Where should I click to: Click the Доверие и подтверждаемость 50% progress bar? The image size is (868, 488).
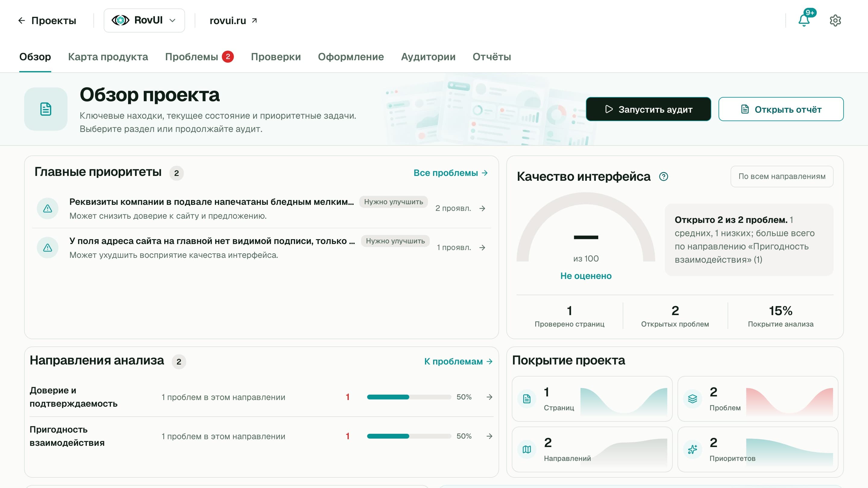click(x=409, y=397)
